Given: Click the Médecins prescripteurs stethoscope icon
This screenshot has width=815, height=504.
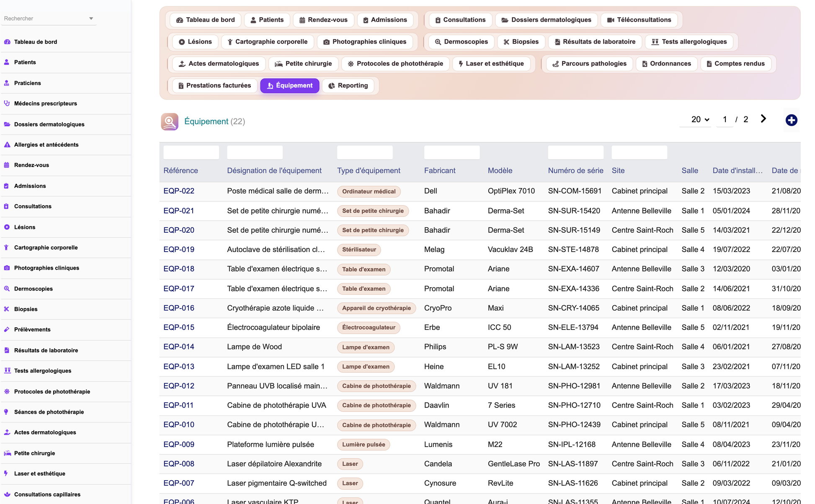Looking at the screenshot, I should click(x=7, y=103).
